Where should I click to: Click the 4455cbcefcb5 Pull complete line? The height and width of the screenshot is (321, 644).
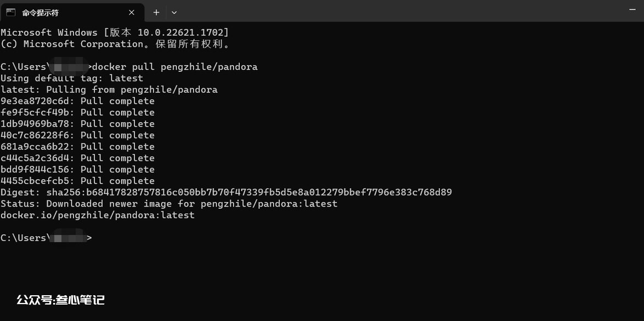(77, 181)
